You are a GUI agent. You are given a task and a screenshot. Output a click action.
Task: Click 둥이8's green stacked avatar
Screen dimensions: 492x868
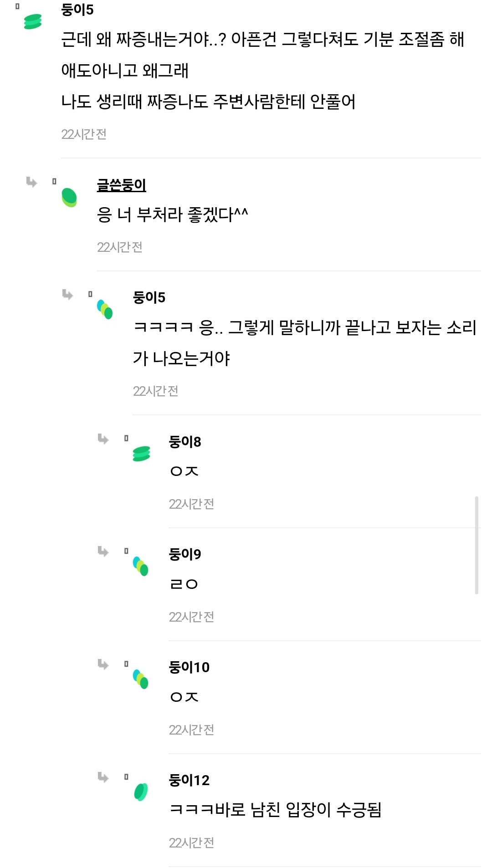pos(141,454)
